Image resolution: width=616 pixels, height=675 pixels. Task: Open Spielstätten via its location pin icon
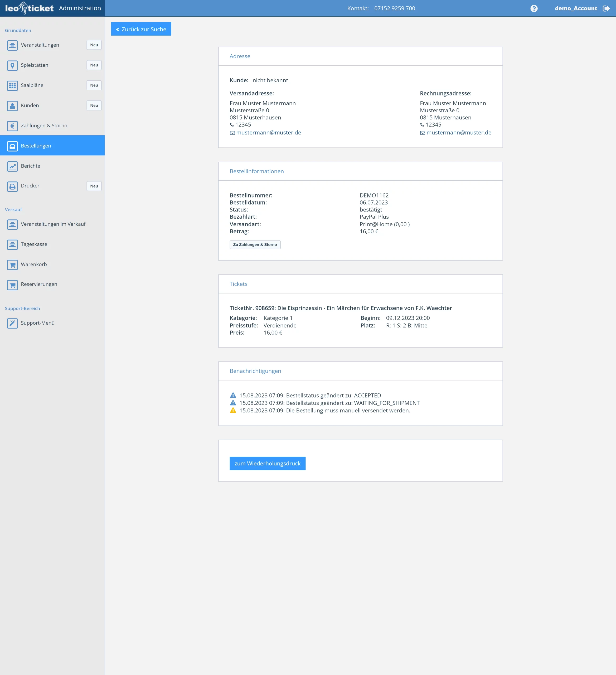click(12, 65)
